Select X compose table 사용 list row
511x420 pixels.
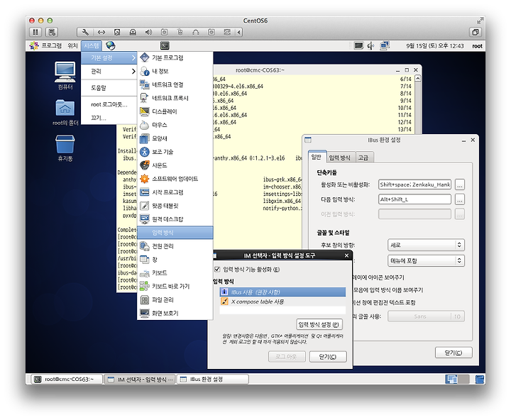pyautogui.click(x=282, y=302)
